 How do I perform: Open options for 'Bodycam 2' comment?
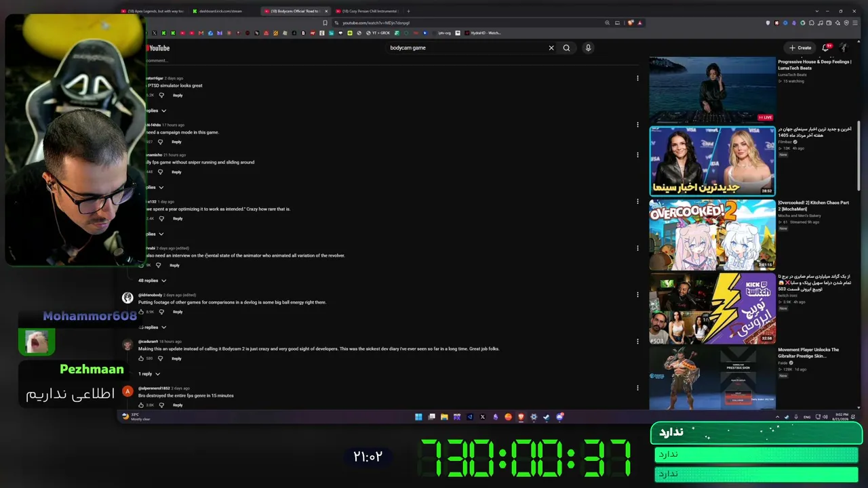(x=637, y=342)
